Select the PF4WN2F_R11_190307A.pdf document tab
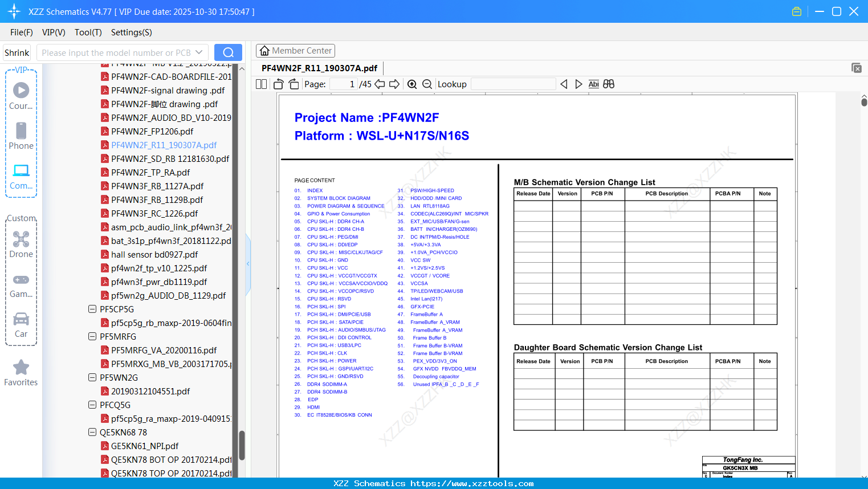 [x=320, y=68]
